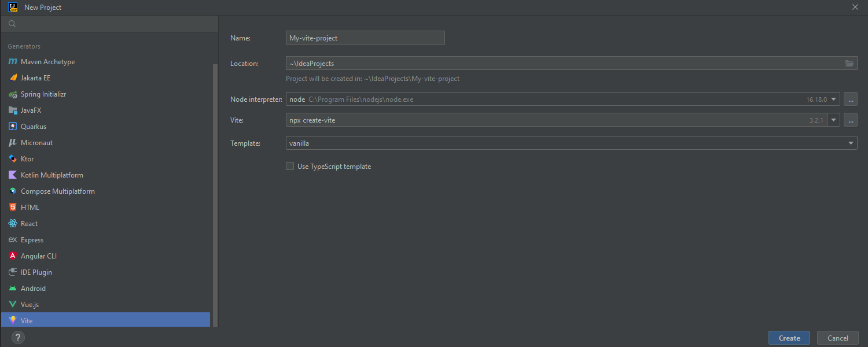Click the Jakarta EE generator icon
The height and width of the screenshot is (347, 868).
click(13, 78)
